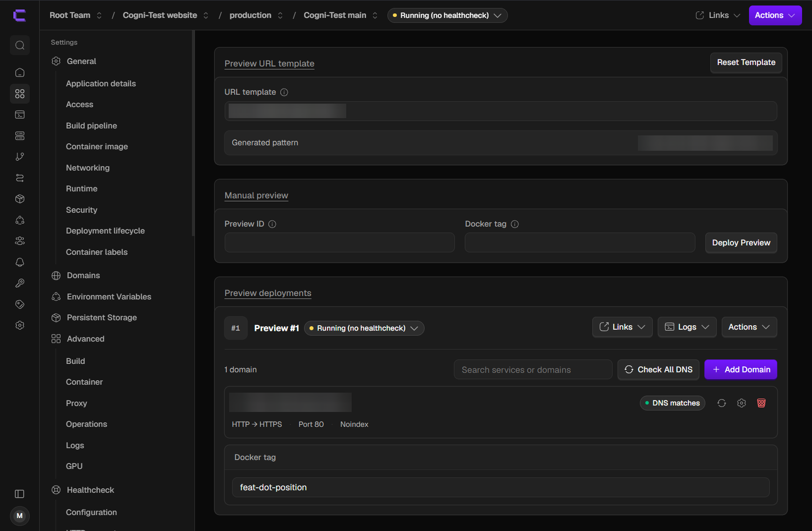This screenshot has height=531, width=812.
Task: Click the Reset Template button
Action: tap(746, 62)
